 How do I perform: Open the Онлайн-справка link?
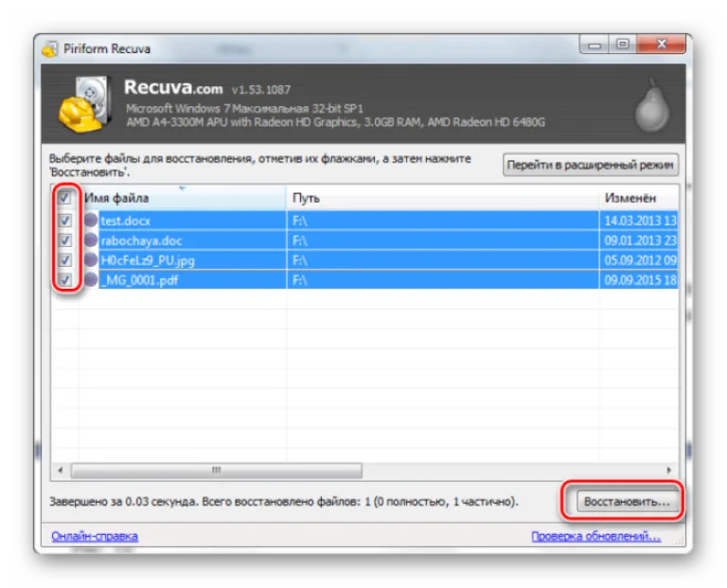[x=95, y=536]
